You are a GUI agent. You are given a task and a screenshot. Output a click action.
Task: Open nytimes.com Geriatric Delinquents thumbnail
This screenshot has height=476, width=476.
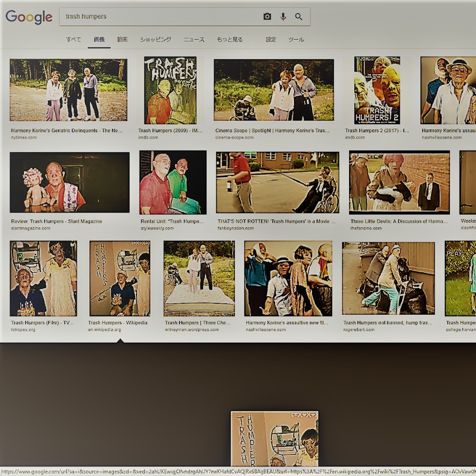tap(69, 90)
